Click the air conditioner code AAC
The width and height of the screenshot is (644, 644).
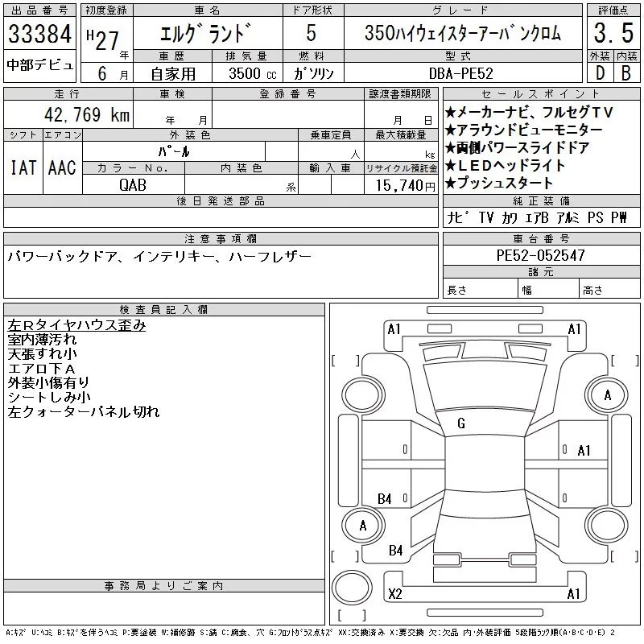click(62, 167)
